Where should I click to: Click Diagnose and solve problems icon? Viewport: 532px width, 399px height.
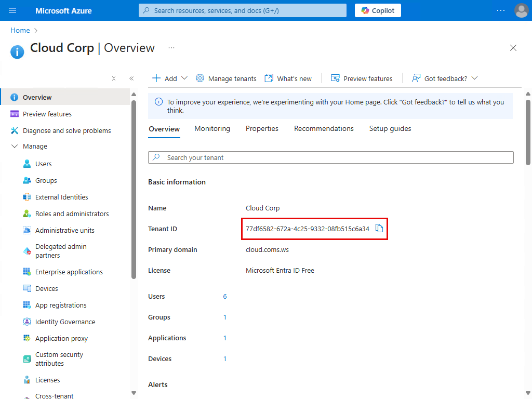14,130
